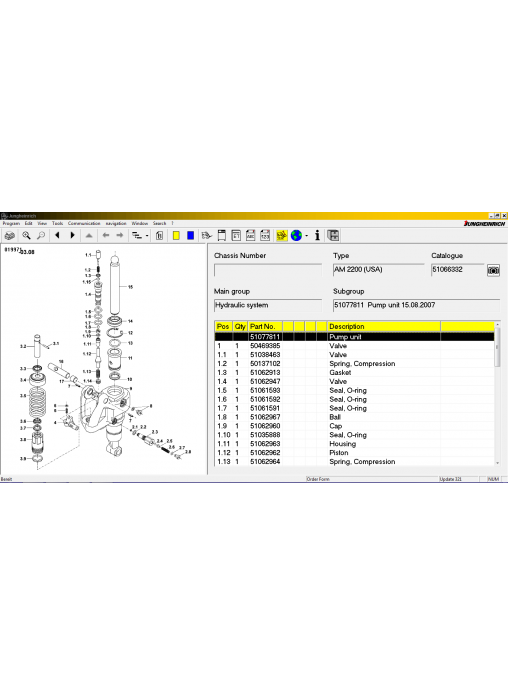Screen dimensions: 508x696
Task: Click the parts list scrollbar down arrow
Action: click(x=497, y=463)
